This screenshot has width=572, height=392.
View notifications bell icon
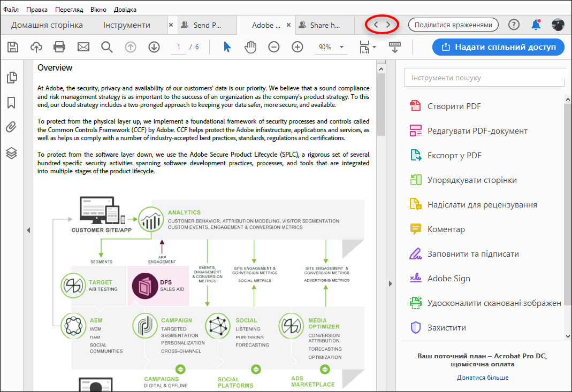click(536, 25)
